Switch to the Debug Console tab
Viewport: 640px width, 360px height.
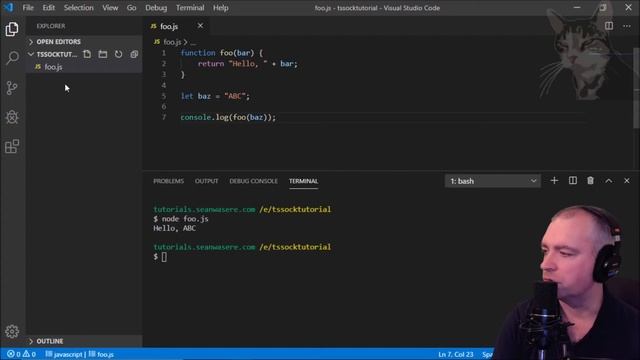coord(253,181)
